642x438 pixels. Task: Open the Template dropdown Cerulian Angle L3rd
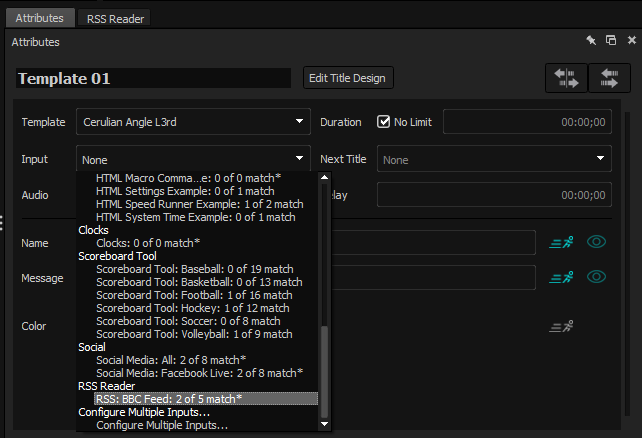193,122
